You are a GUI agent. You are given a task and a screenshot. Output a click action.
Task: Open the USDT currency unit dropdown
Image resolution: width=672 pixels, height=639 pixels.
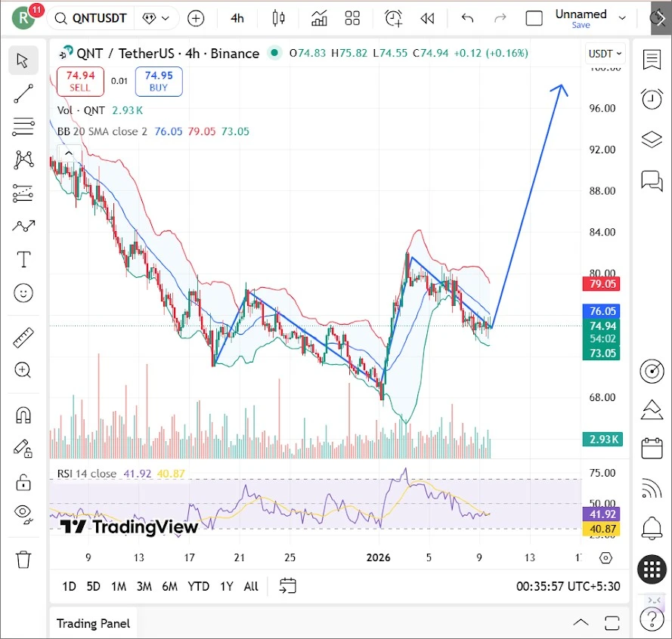coord(605,54)
